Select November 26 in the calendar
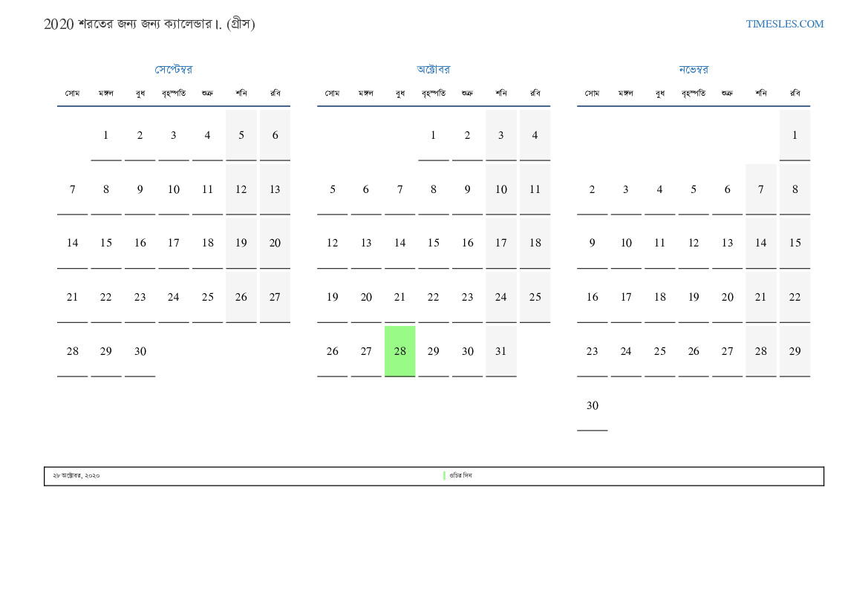Image resolution: width=868 pixels, height=614 pixels. coord(694,351)
